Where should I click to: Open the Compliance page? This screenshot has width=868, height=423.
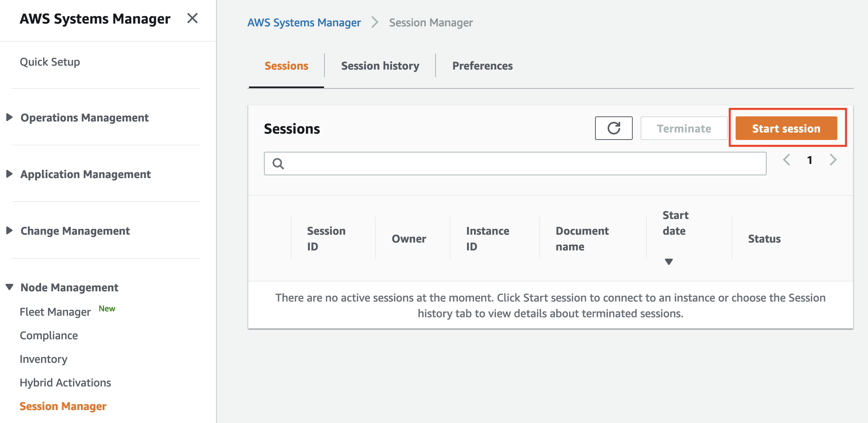(x=48, y=335)
